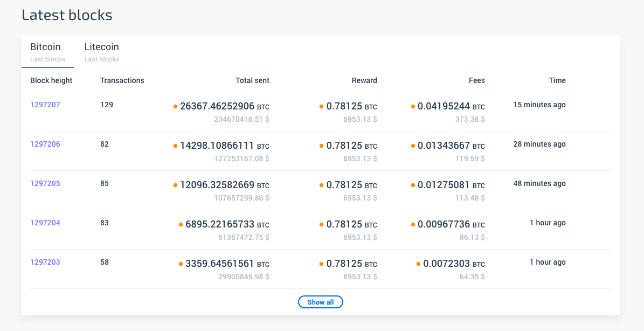Screen dimensions: 644x331
Task: Click the fee dollar amount 86.13 $
Action: tap(472, 238)
